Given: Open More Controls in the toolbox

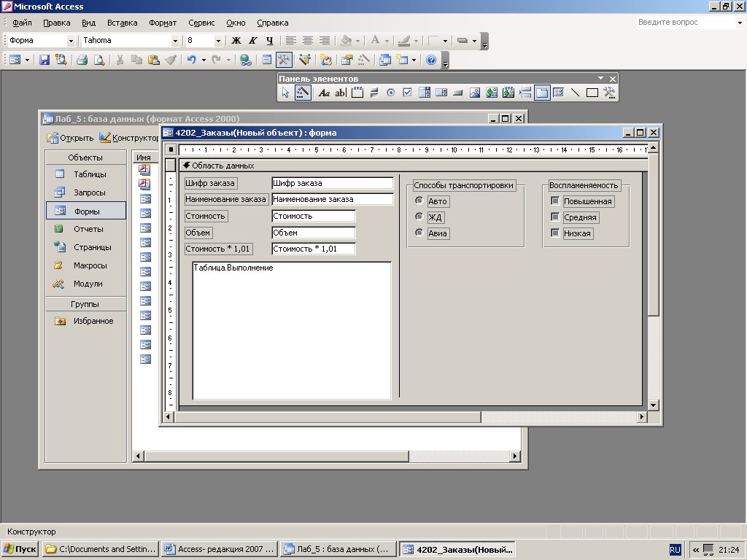Looking at the screenshot, I should (x=609, y=93).
